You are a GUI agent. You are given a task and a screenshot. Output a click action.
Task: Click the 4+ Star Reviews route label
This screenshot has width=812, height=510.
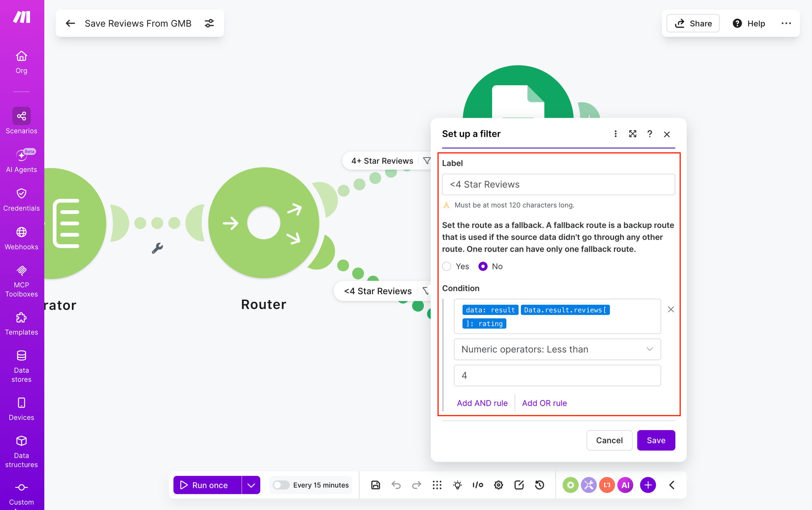pos(382,161)
